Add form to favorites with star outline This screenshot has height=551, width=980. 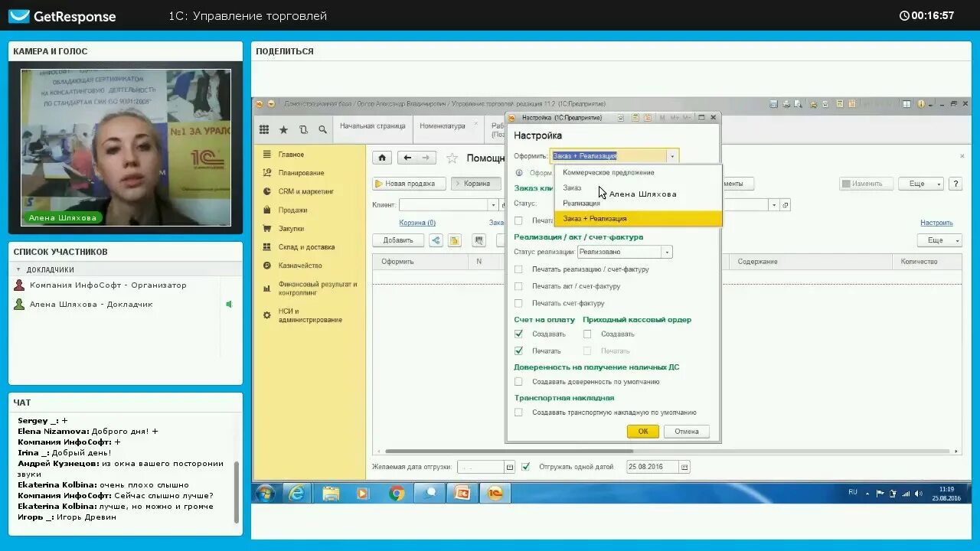(x=452, y=158)
